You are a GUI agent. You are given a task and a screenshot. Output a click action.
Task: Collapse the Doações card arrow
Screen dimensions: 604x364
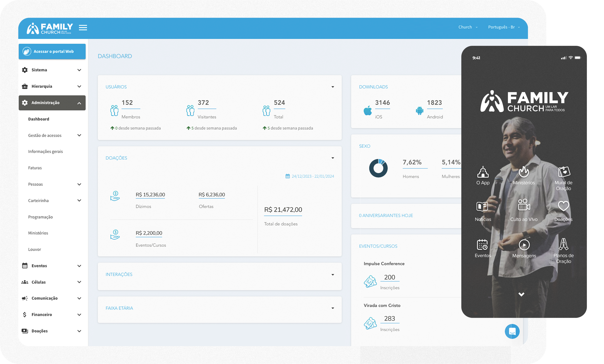[333, 158]
